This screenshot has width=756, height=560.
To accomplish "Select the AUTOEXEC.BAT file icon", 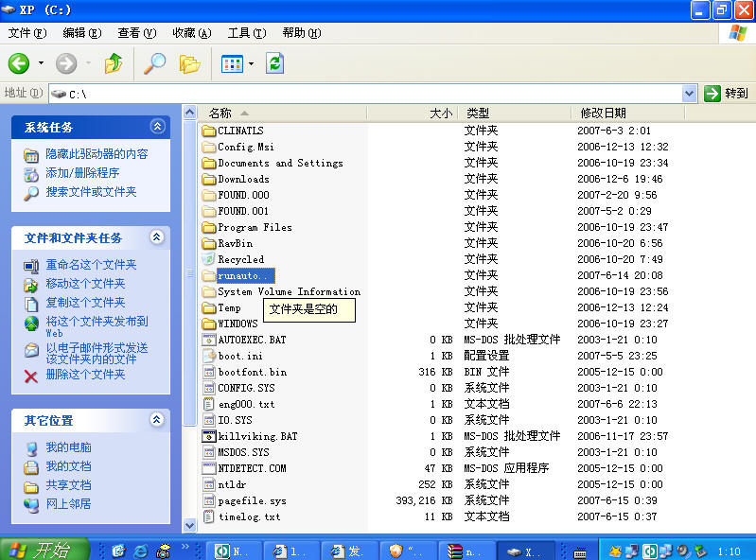I will tap(209, 340).
